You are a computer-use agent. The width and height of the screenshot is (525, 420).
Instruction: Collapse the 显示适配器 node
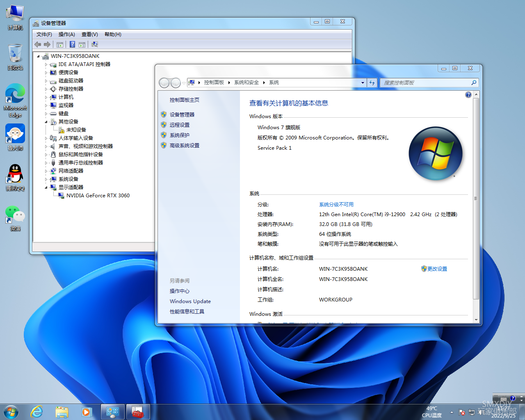pos(46,187)
